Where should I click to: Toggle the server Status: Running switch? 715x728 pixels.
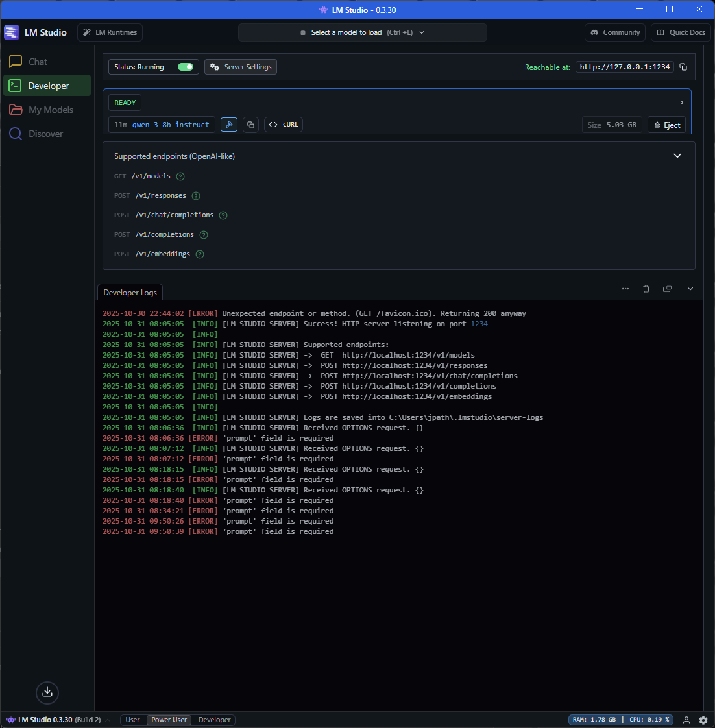[x=186, y=67]
